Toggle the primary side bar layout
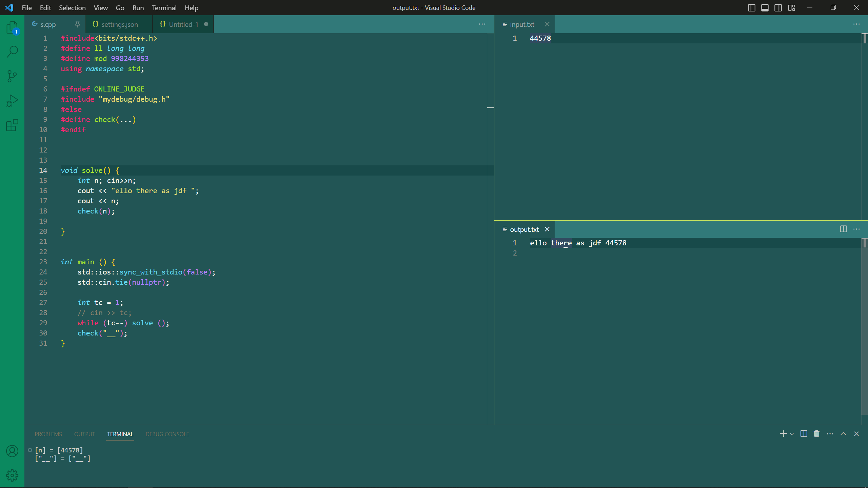 tap(751, 8)
